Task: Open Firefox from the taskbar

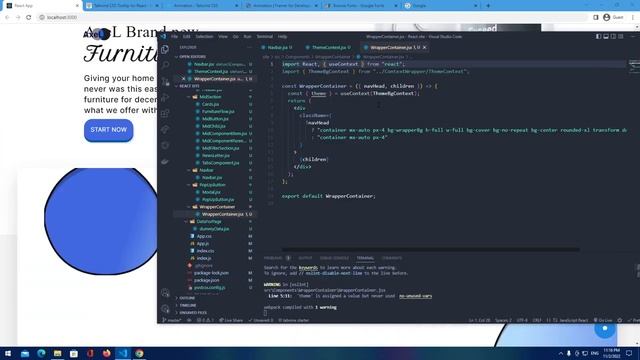Action: (107, 353)
